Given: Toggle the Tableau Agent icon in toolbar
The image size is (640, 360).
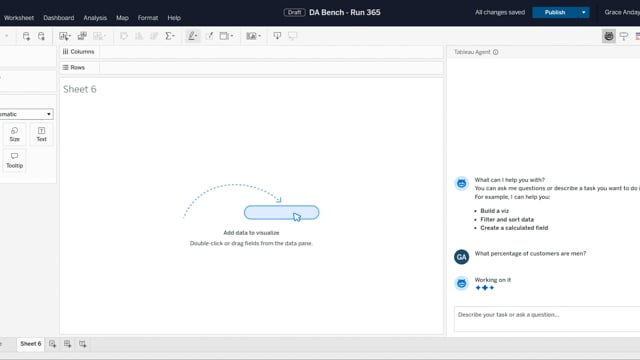Looking at the screenshot, I should click(609, 36).
